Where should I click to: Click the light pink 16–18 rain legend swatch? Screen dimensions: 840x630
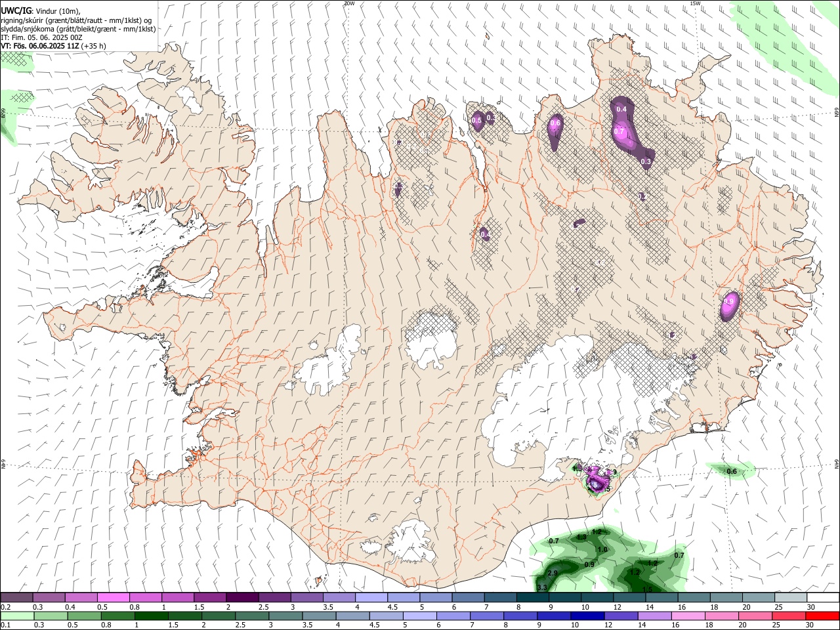tap(688, 616)
